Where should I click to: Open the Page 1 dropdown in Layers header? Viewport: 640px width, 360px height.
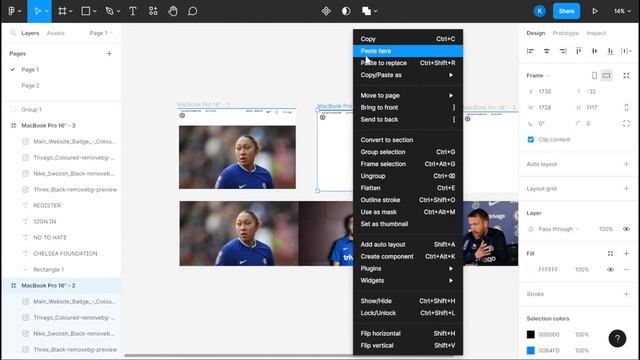pos(101,33)
